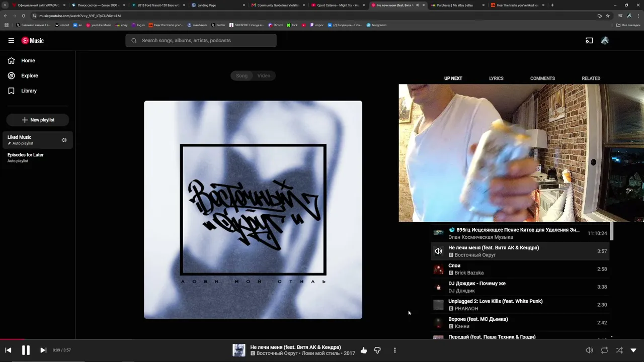Click the speaker icon on the playing queue row

(439, 251)
